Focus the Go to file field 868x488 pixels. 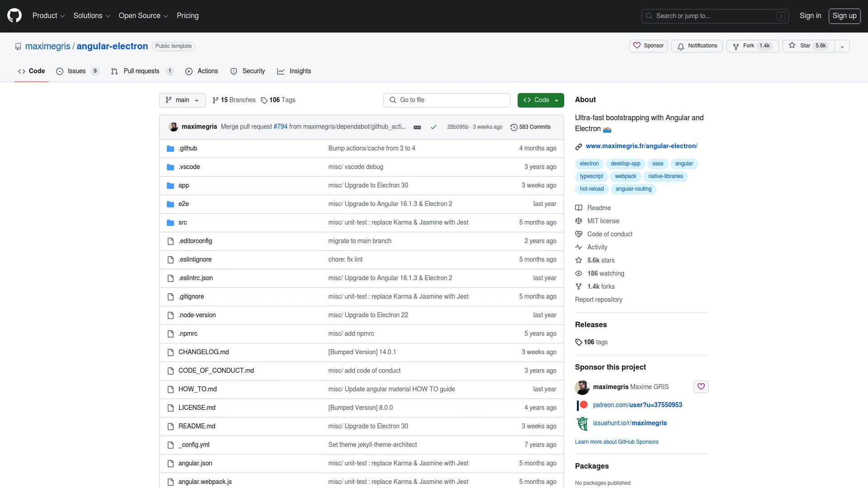pos(447,100)
